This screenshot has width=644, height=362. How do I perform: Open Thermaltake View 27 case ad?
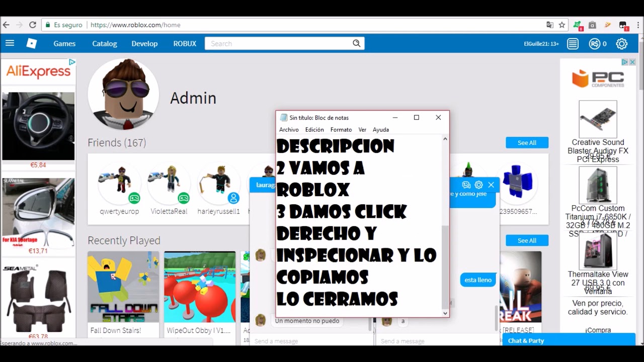point(598,251)
